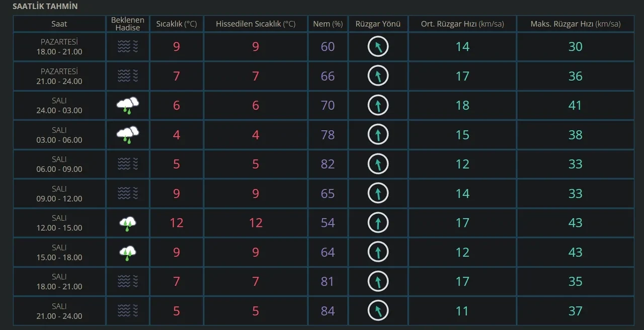The width and height of the screenshot is (644, 330).
Task: Select the Salı 12.00 - 15.00 time cell
Action: point(59,223)
